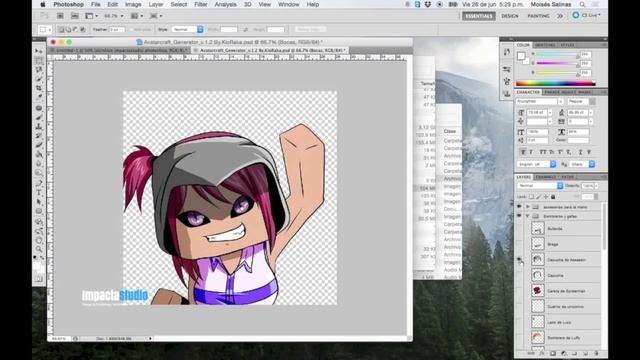Select the Brush tool

(x=39, y=117)
